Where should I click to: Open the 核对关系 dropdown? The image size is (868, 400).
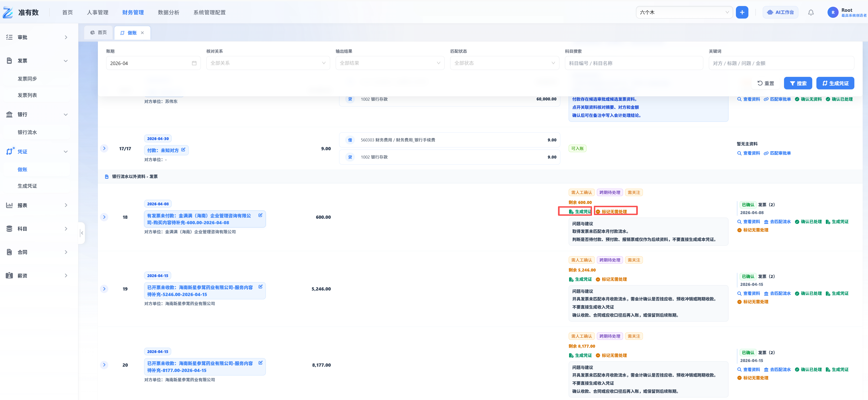click(x=268, y=63)
